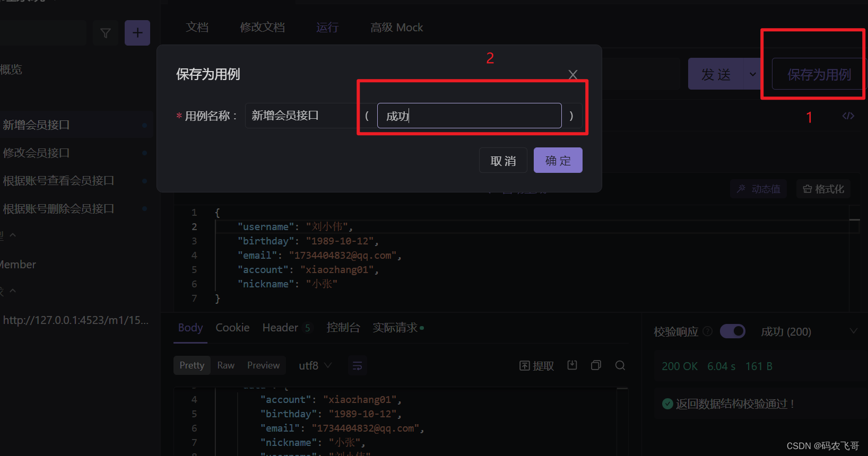This screenshot has height=456, width=868.
Task: Select the Body response tab
Action: pyautogui.click(x=190, y=328)
